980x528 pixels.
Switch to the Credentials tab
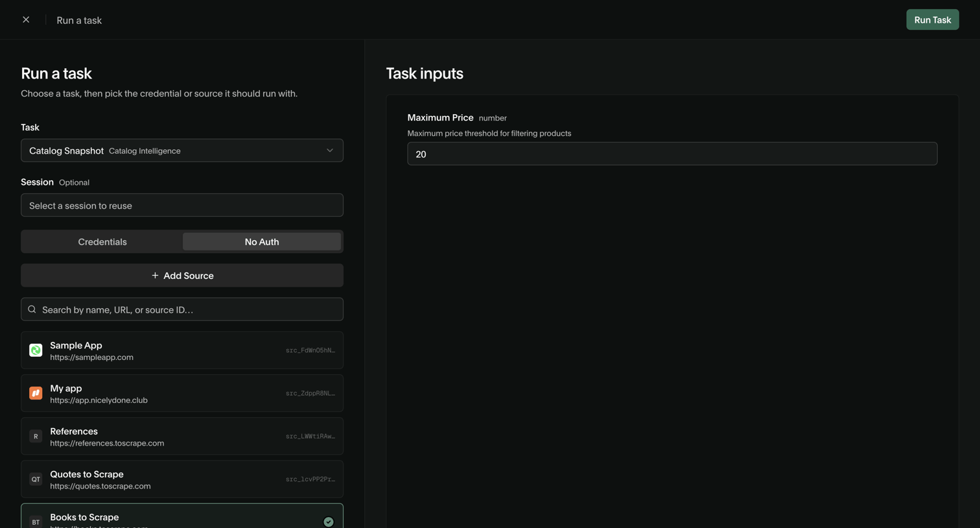pyautogui.click(x=102, y=241)
